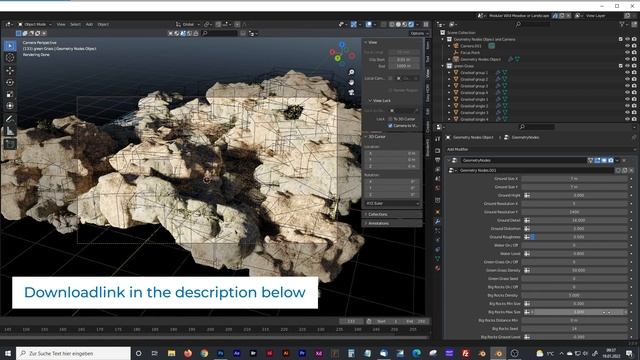640x360 pixels.
Task: Open the viewport Select menu
Action: pyautogui.click(x=76, y=24)
